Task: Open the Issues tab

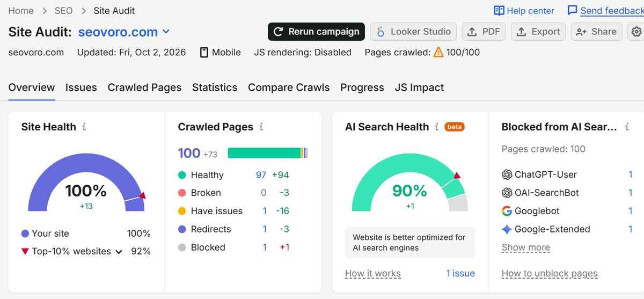Action: pos(81,87)
